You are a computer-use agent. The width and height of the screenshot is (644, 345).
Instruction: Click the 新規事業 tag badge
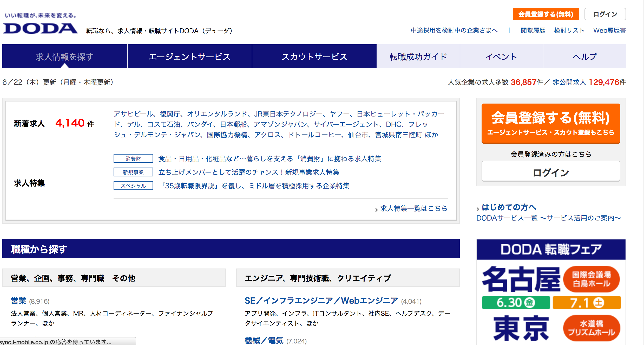click(133, 172)
